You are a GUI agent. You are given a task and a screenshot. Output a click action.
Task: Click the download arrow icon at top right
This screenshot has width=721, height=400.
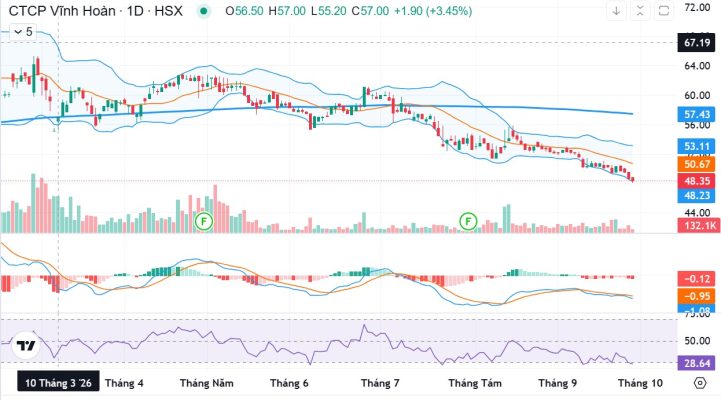[616, 11]
